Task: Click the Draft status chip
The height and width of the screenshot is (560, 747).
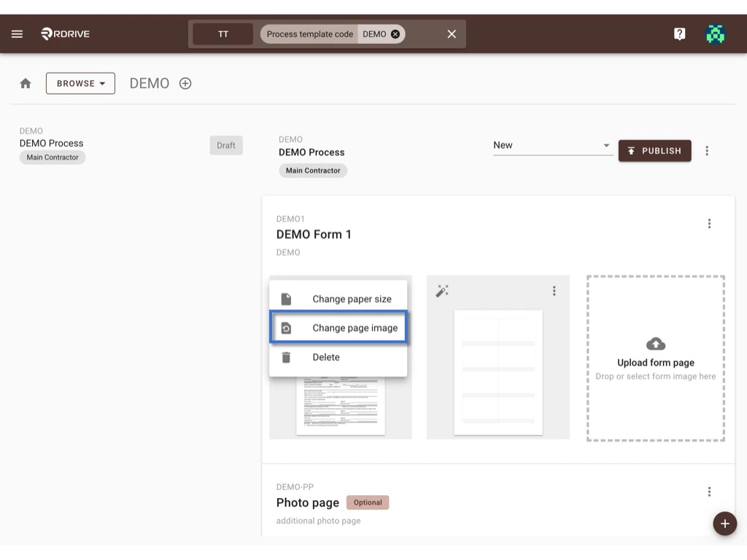Action: [x=226, y=145]
